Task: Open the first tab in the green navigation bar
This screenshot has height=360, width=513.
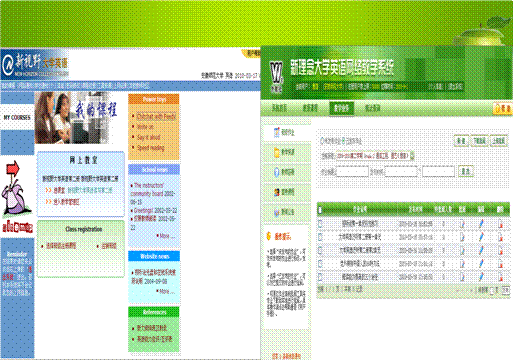Action: point(279,108)
